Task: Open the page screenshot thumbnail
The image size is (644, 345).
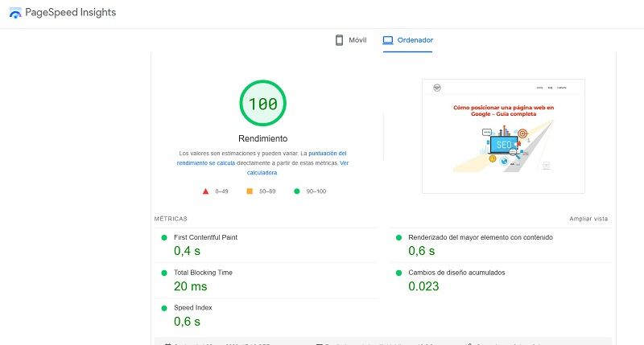Action: click(503, 136)
